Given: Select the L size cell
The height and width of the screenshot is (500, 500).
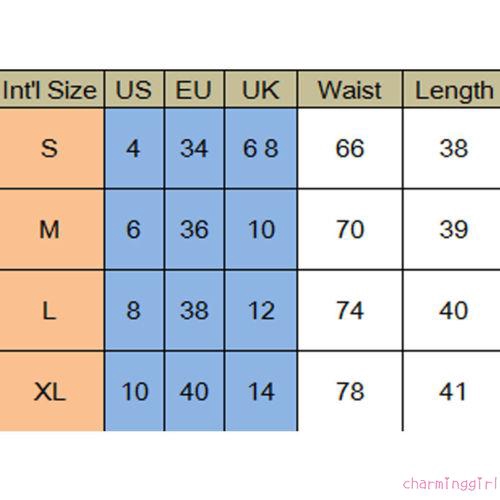Looking at the screenshot, I should pyautogui.click(x=52, y=310).
